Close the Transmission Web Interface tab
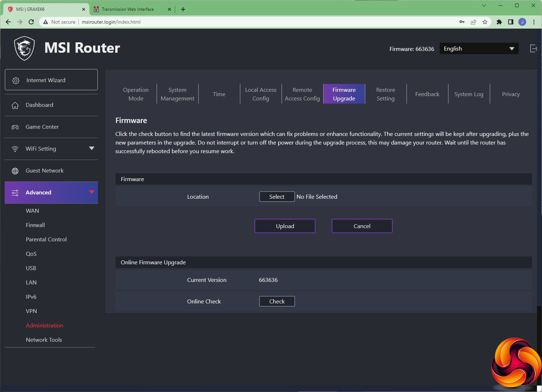This screenshot has height=392, width=542. point(169,9)
